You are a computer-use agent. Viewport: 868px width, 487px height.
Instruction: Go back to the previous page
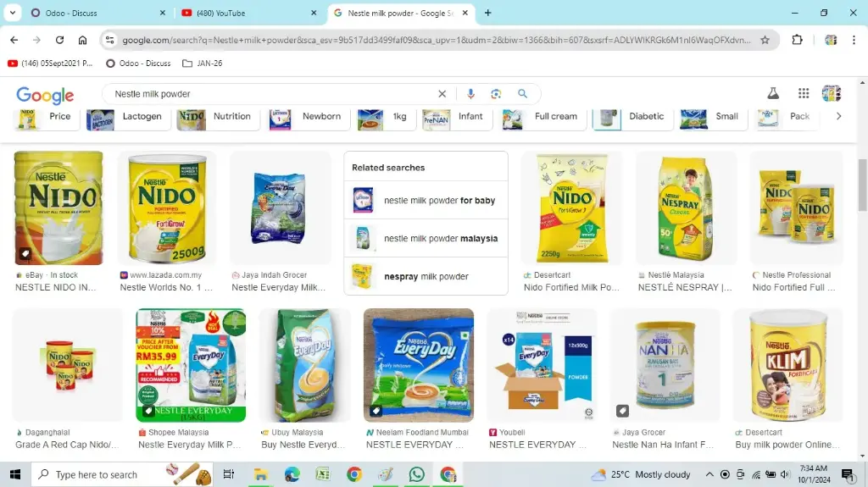pyautogui.click(x=14, y=40)
